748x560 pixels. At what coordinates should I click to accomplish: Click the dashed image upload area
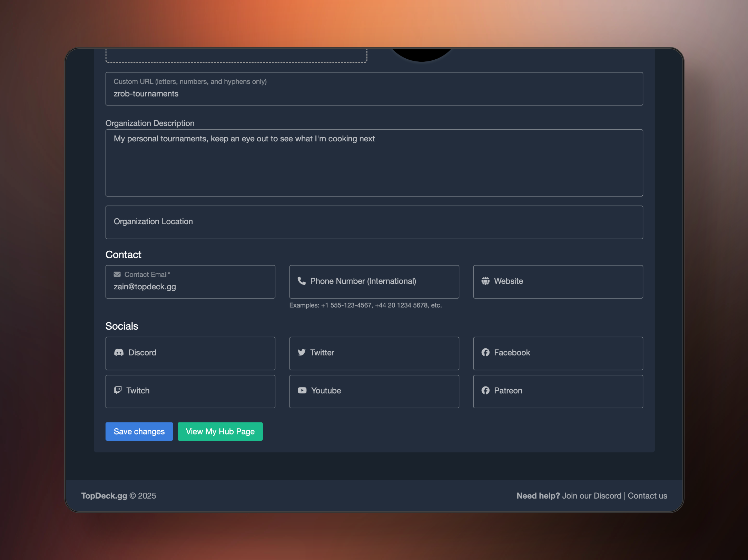point(236,56)
